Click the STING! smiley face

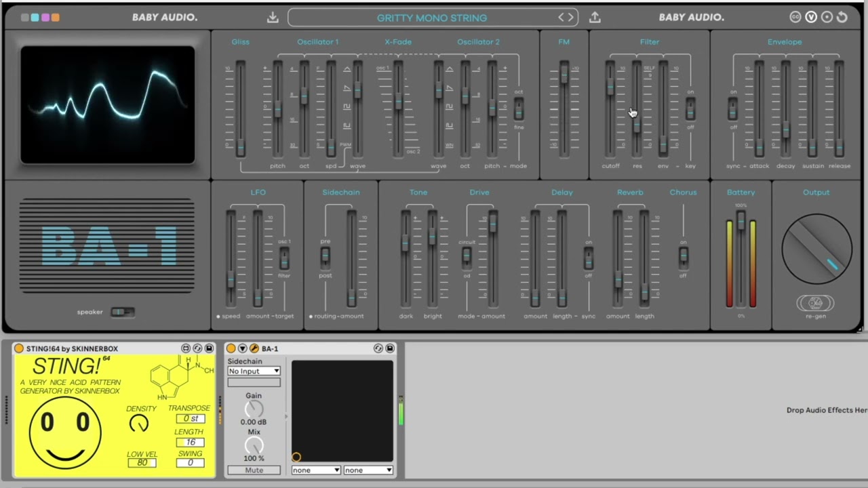click(x=65, y=432)
